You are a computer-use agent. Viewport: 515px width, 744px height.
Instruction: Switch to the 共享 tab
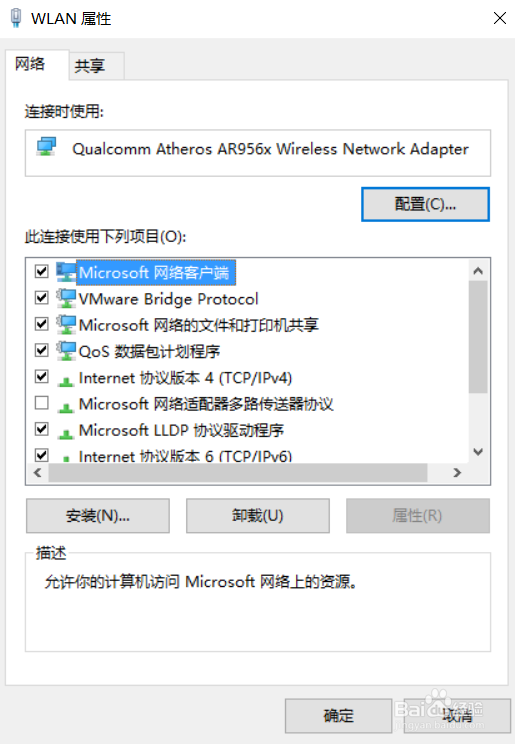click(x=90, y=66)
